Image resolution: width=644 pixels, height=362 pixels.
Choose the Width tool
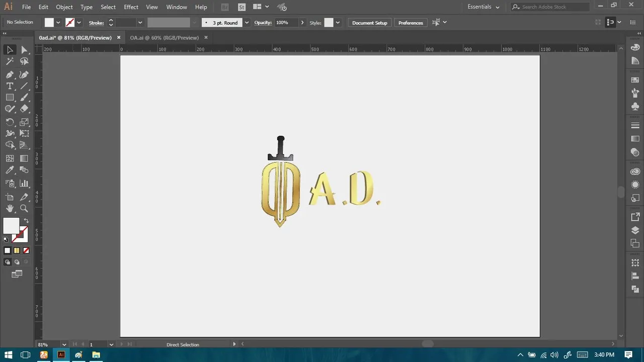(x=10, y=134)
